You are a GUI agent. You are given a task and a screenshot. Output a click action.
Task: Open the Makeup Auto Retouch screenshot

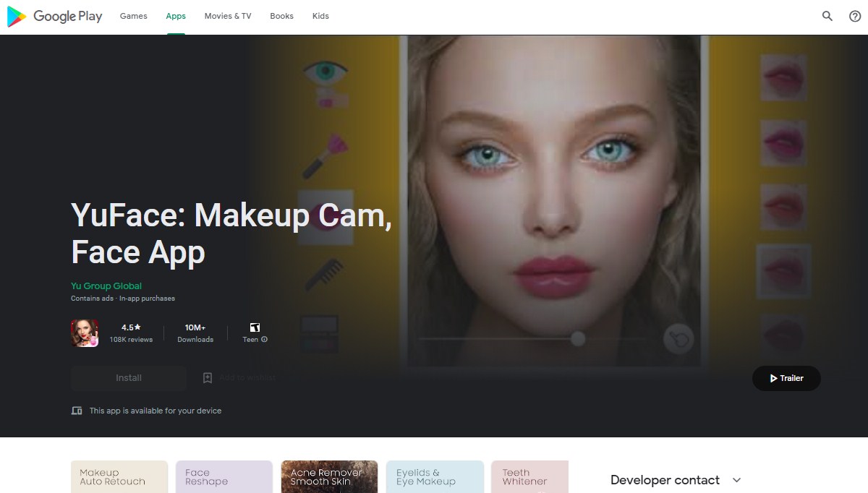[x=119, y=477]
